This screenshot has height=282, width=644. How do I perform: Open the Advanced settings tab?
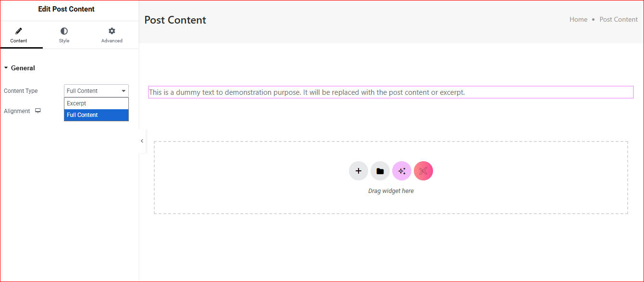pos(111,35)
